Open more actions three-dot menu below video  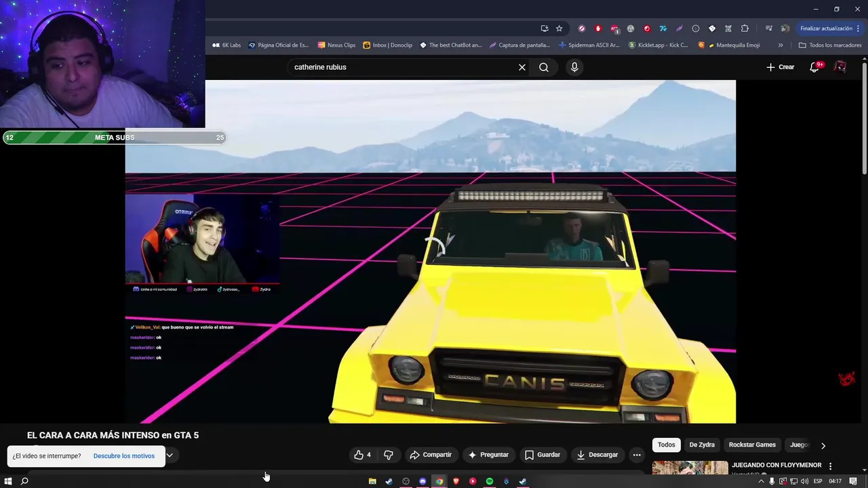636,455
